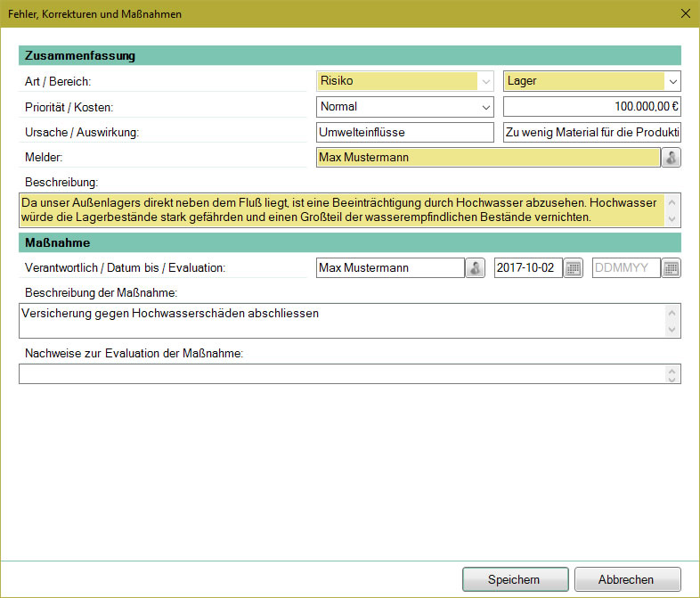Viewport: 700px width, 598px height.
Task: Click the person icon beside Verantwortlich field
Action: coord(476,268)
